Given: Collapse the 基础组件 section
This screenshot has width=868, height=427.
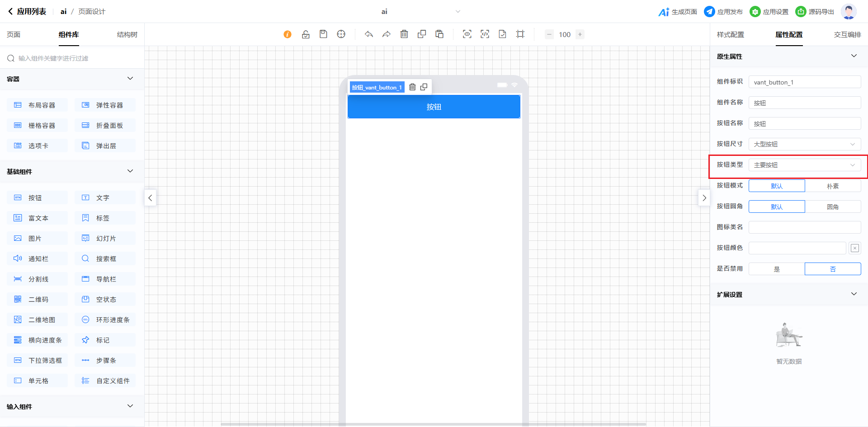Looking at the screenshot, I should [x=130, y=171].
